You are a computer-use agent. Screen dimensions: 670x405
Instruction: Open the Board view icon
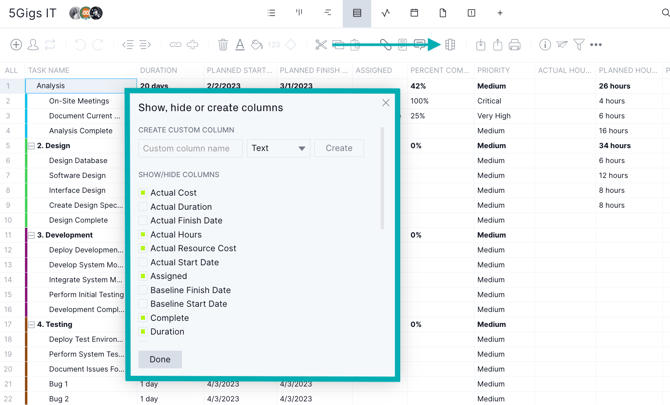pyautogui.click(x=299, y=13)
